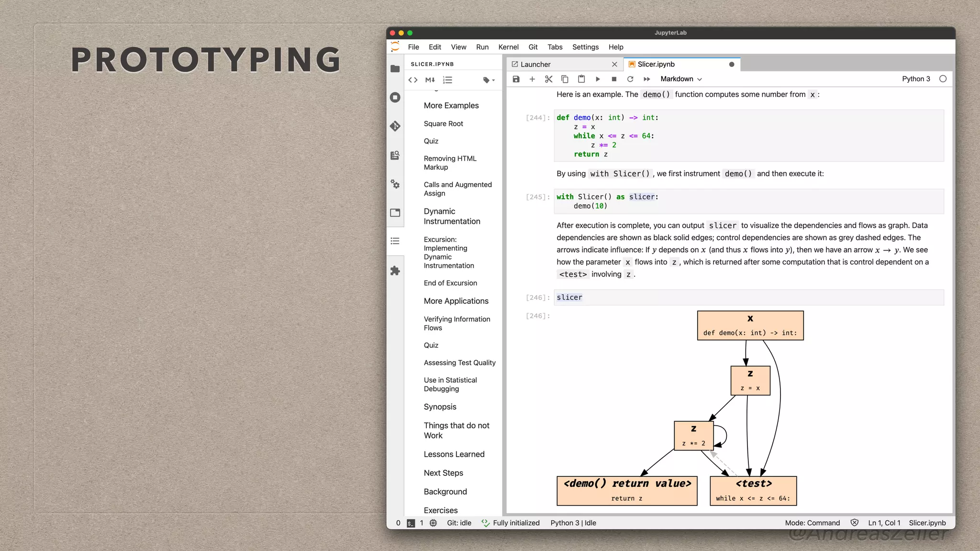This screenshot has width=980, height=551.
Task: Click the kernel status circle indicator
Action: [943, 79]
